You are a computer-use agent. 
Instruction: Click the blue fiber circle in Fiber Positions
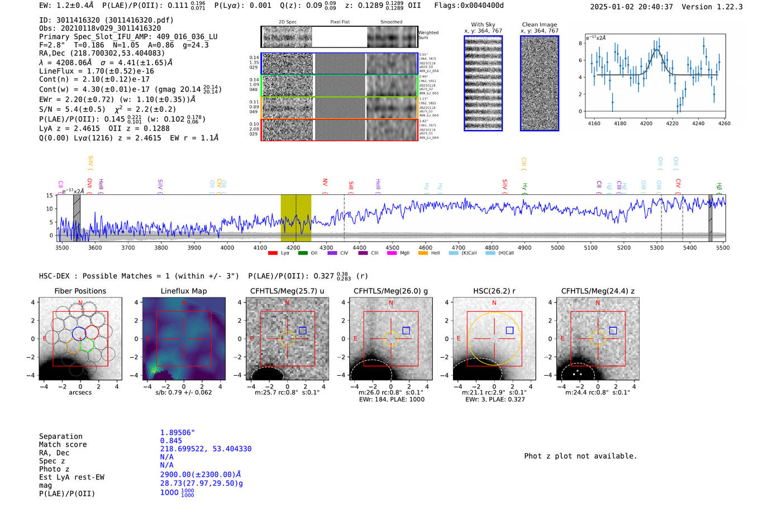(x=79, y=333)
